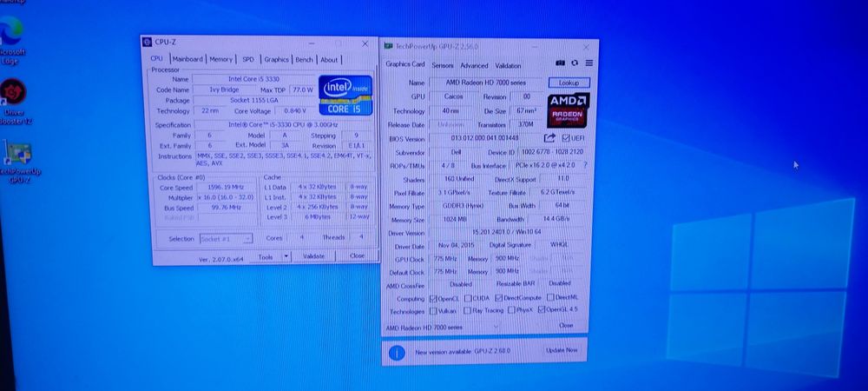Screen dimensions: 868x391
Task: Click the Shaders value 160 Unified
Action: pos(458,180)
